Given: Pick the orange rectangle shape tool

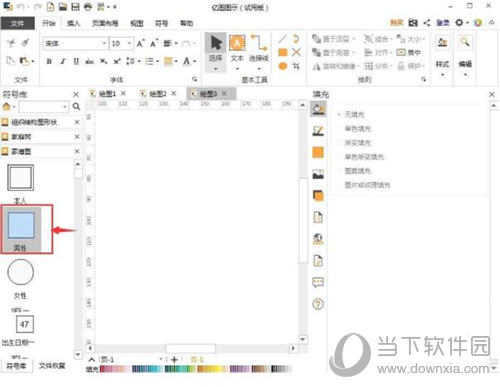Looking at the screenshot, I should (283, 52).
